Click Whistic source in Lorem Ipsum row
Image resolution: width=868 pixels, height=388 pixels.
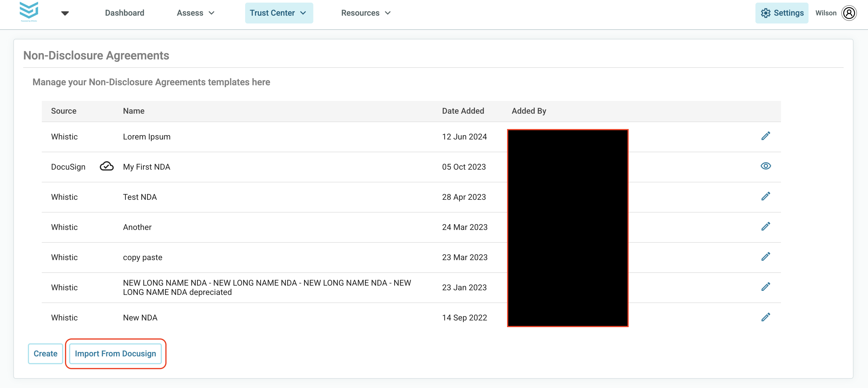coord(64,137)
